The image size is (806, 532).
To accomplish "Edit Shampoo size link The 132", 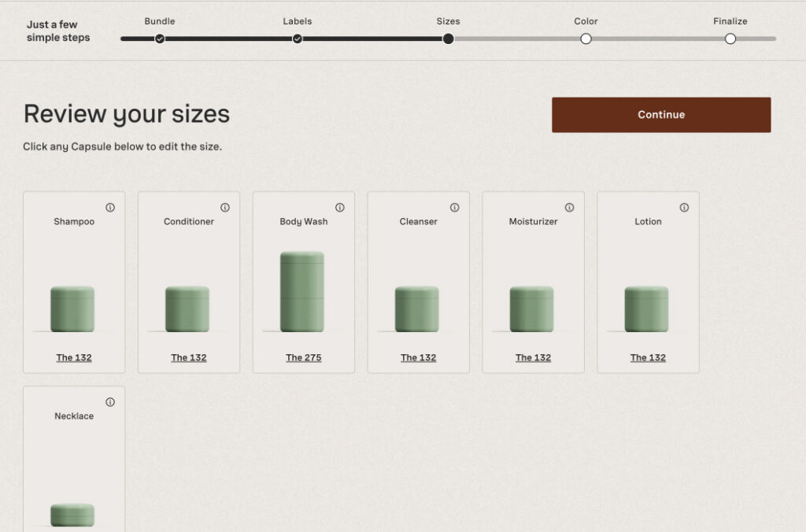I will click(74, 357).
